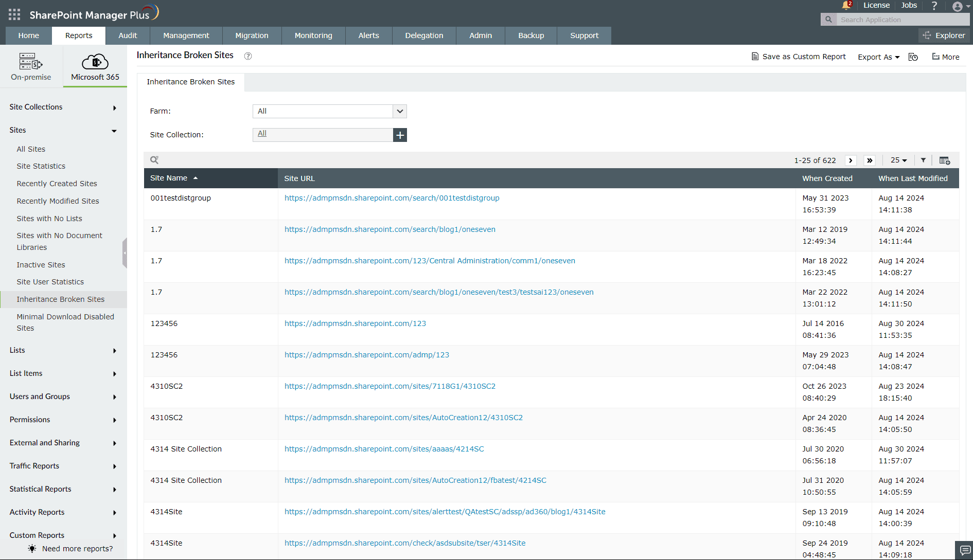Click the filter funnel icon

(924, 160)
